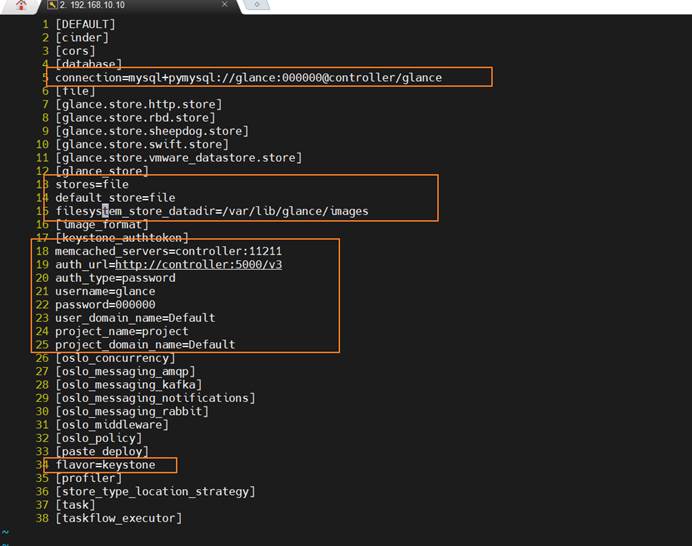
Task: Click the [oslo_concurrency] section line
Action: pos(115,358)
